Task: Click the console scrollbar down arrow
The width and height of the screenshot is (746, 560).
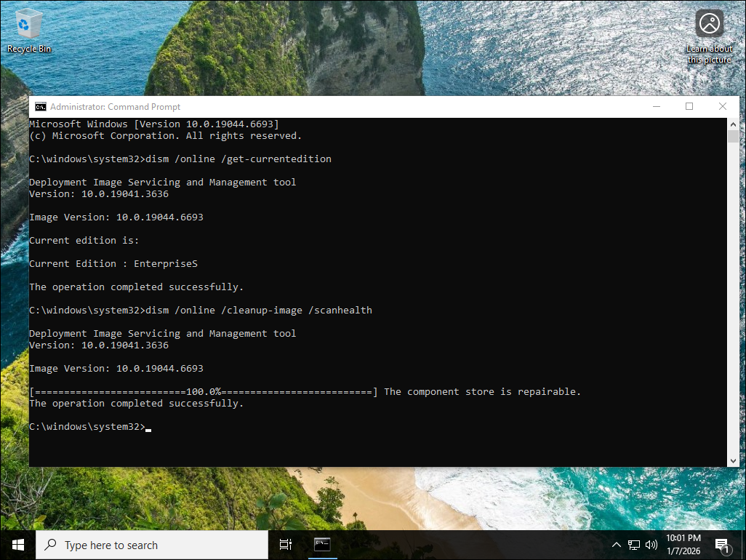Action: (733, 460)
